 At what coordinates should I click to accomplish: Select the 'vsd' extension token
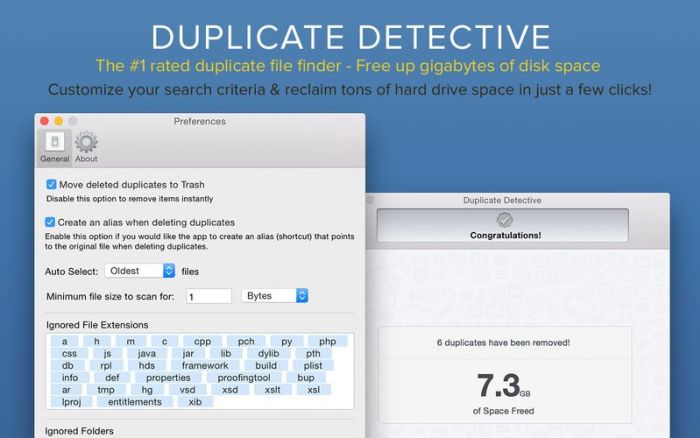coord(187,389)
